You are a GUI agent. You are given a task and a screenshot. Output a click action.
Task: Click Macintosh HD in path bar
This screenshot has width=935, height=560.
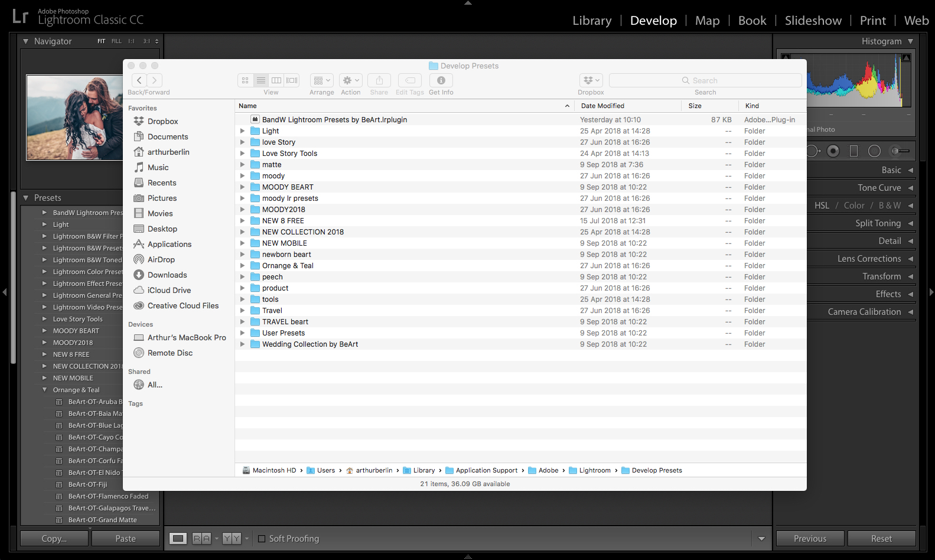[x=269, y=470]
